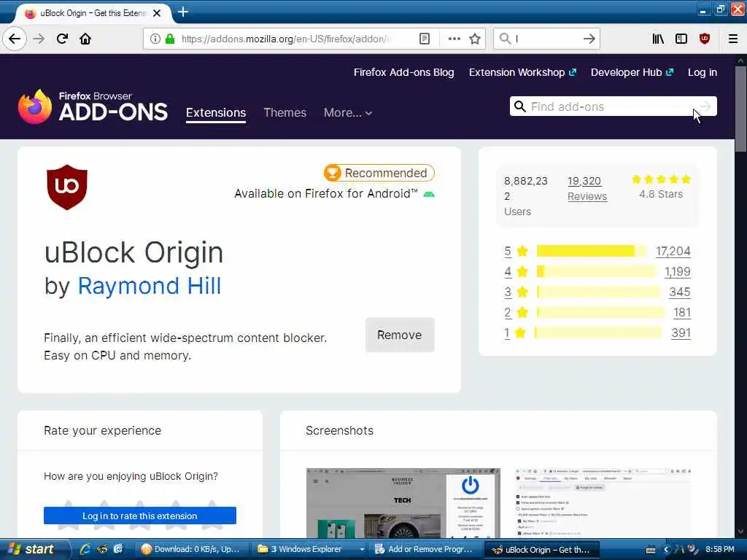Screen dimensions: 747x560
Task: Launch Internet Explorer from quick launch
Action: (86, 549)
